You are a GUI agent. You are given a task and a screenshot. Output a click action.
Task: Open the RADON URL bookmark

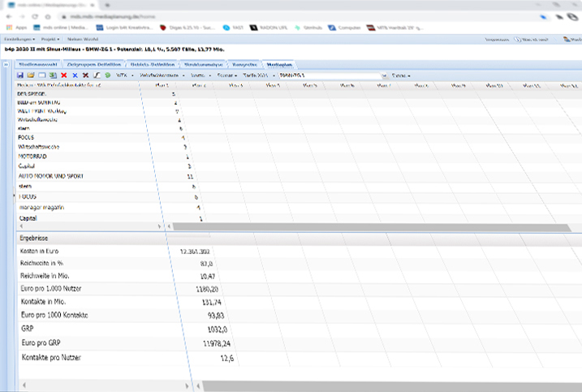269,28
